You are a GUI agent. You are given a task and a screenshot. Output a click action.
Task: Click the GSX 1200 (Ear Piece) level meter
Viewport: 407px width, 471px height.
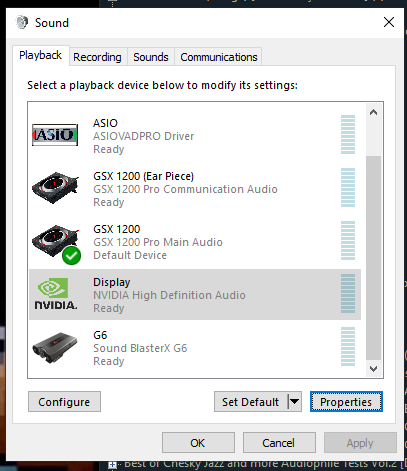pyautogui.click(x=348, y=188)
